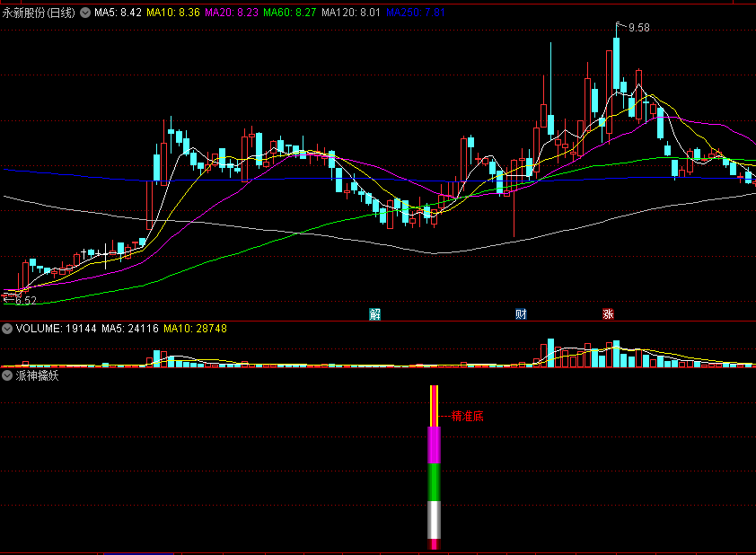This screenshot has height=555, width=756.
Task: Open the dropdown next to 永新股份(日线)
Action: (x=85, y=13)
